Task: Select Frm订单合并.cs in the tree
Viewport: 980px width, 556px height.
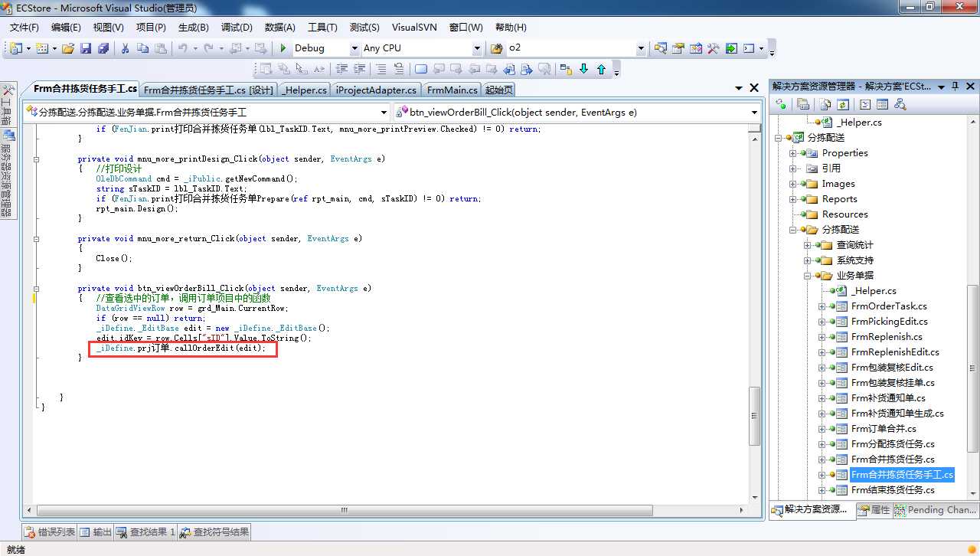Action: [x=884, y=429]
